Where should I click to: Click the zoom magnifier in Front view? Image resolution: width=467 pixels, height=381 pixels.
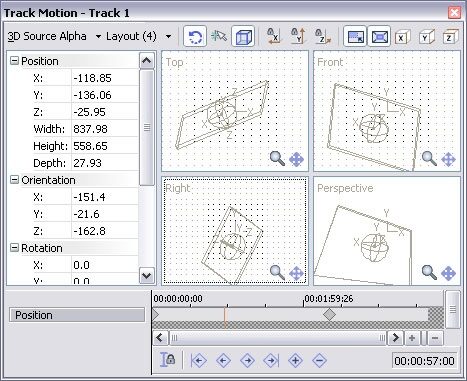click(429, 159)
